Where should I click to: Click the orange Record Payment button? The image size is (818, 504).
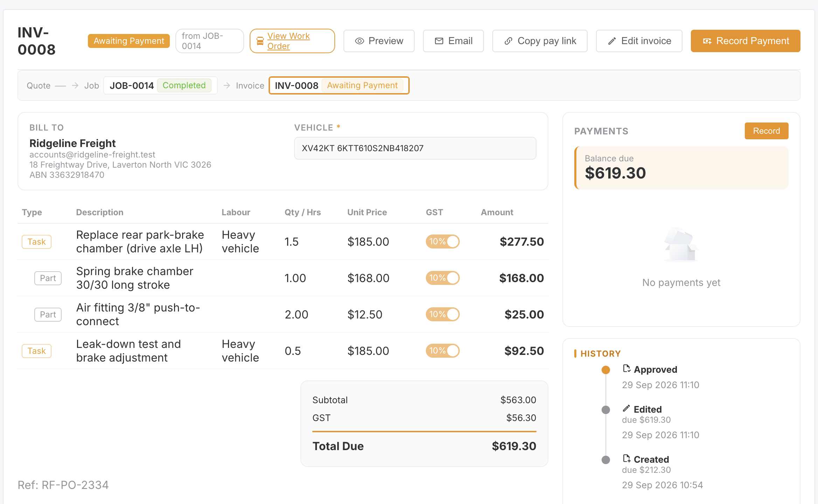coord(746,41)
